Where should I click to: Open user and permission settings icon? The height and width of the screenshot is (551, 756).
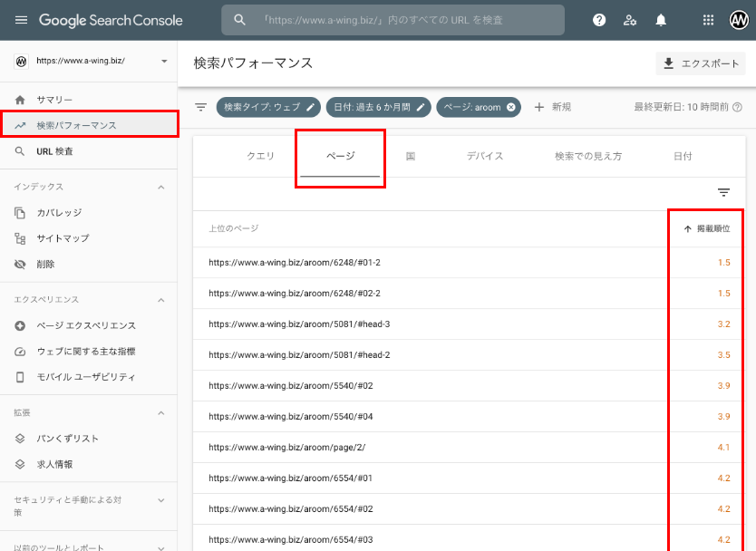pyautogui.click(x=630, y=20)
